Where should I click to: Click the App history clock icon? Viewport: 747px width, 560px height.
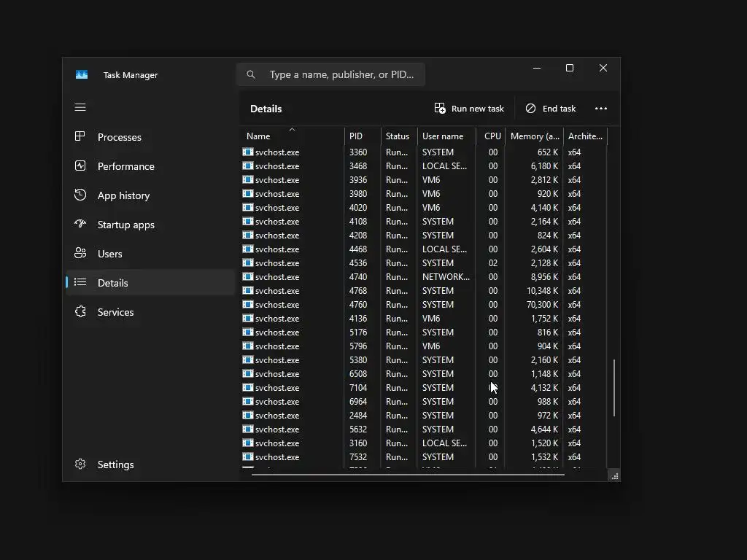[x=80, y=195]
